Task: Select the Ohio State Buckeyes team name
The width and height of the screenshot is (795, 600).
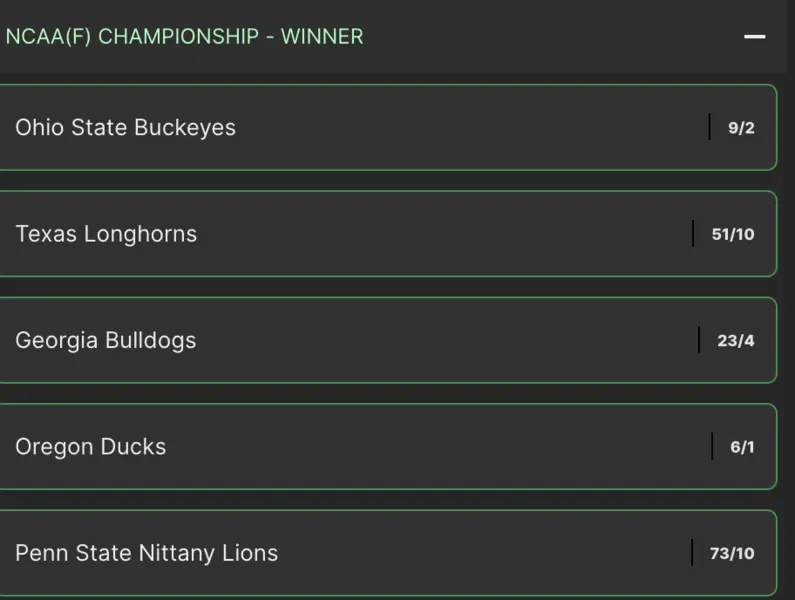Action: 125,128
